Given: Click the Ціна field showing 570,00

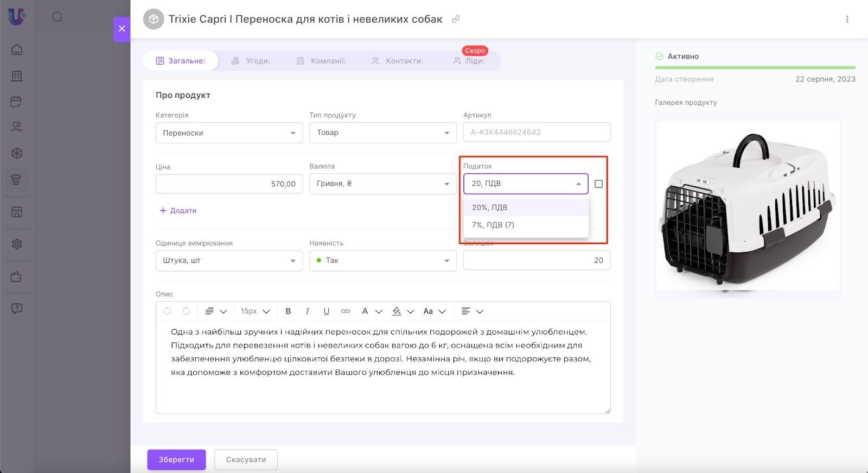Looking at the screenshot, I should 229,184.
